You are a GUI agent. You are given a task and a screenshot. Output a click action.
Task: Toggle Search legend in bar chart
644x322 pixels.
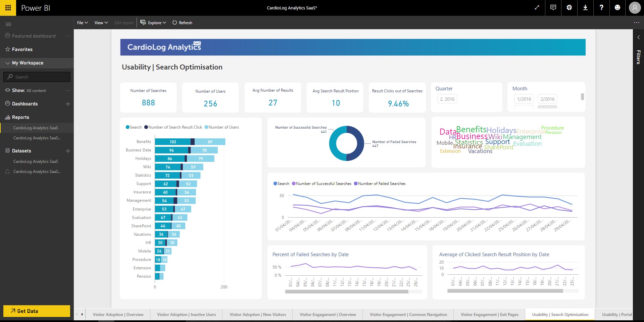coord(134,127)
